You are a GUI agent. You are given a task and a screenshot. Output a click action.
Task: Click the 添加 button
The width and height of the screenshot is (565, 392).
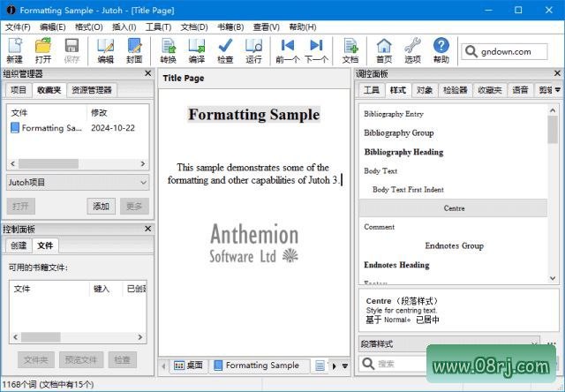coord(101,206)
